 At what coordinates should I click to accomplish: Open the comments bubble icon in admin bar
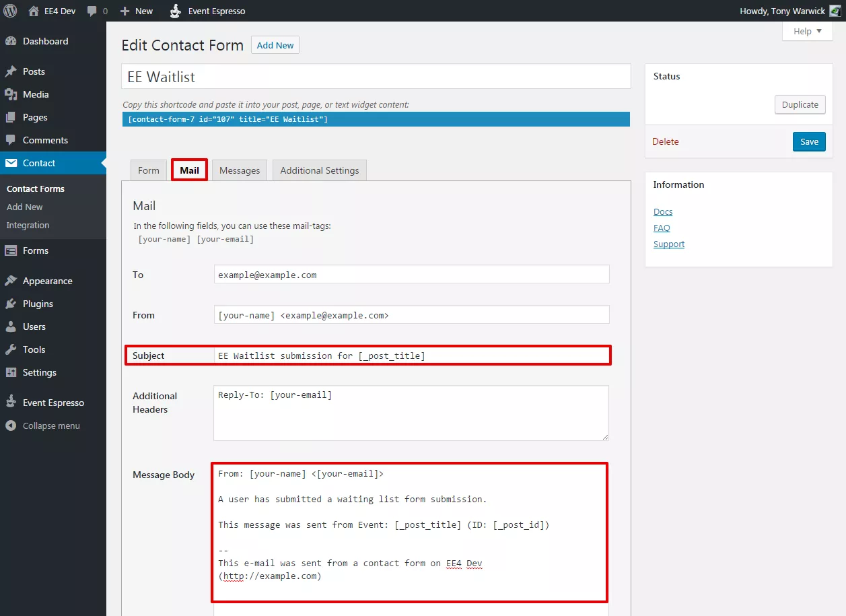pos(92,11)
